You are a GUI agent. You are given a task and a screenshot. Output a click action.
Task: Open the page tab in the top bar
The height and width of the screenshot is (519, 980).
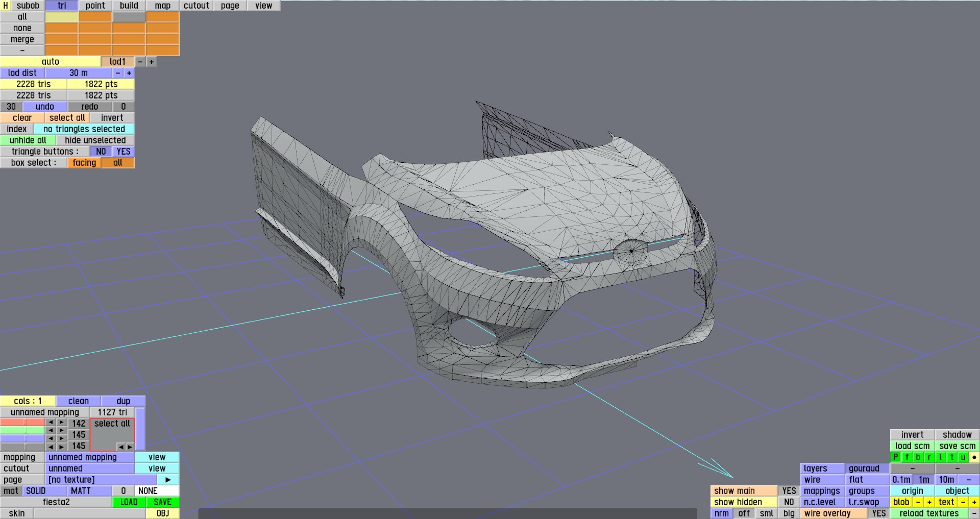(230, 6)
